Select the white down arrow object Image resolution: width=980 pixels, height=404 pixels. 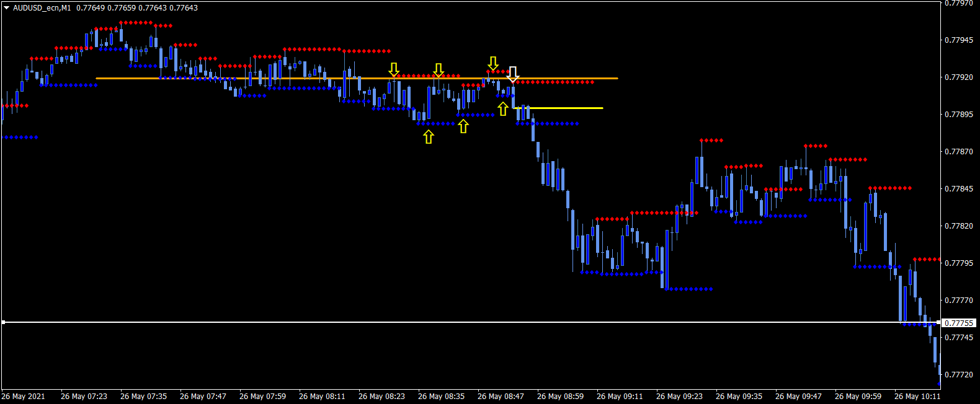[x=513, y=74]
